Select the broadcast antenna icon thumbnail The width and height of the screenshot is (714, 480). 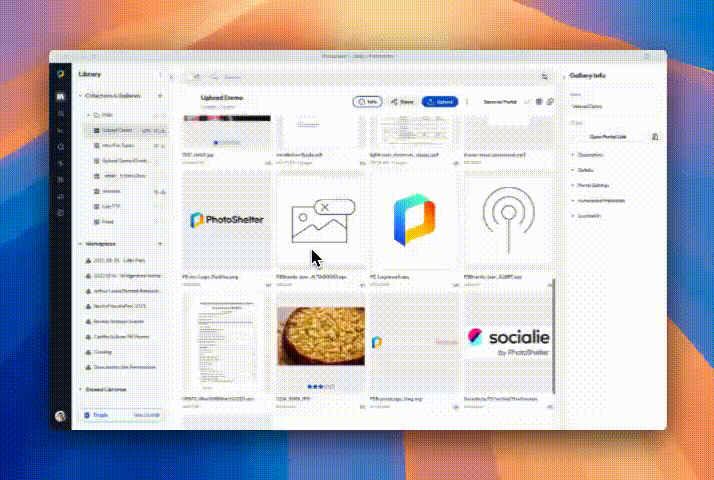pyautogui.click(x=509, y=220)
